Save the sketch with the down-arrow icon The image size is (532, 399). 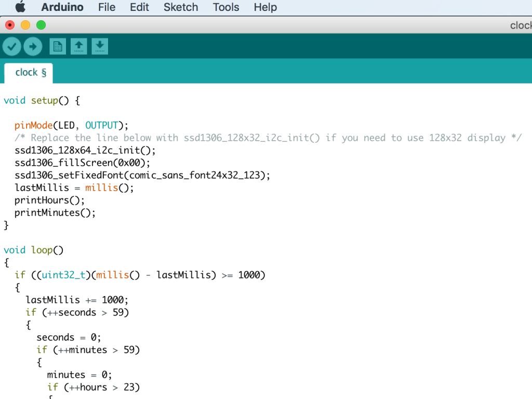pos(100,46)
